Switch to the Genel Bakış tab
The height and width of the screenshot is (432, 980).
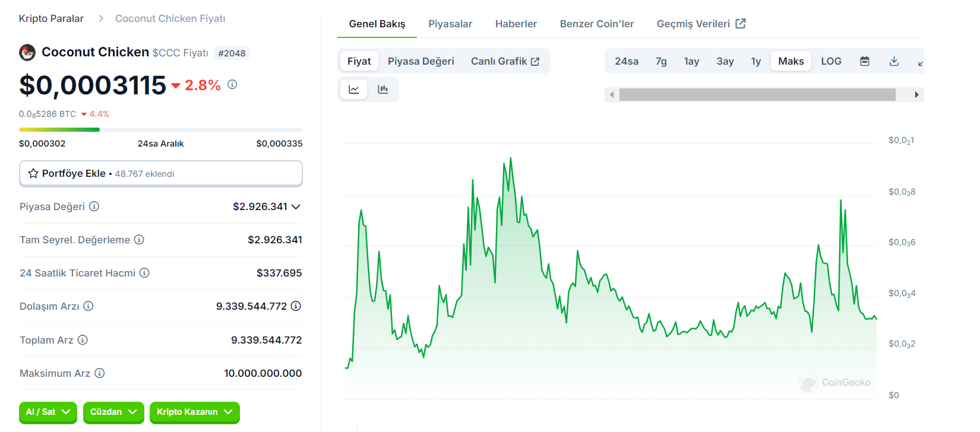[377, 24]
